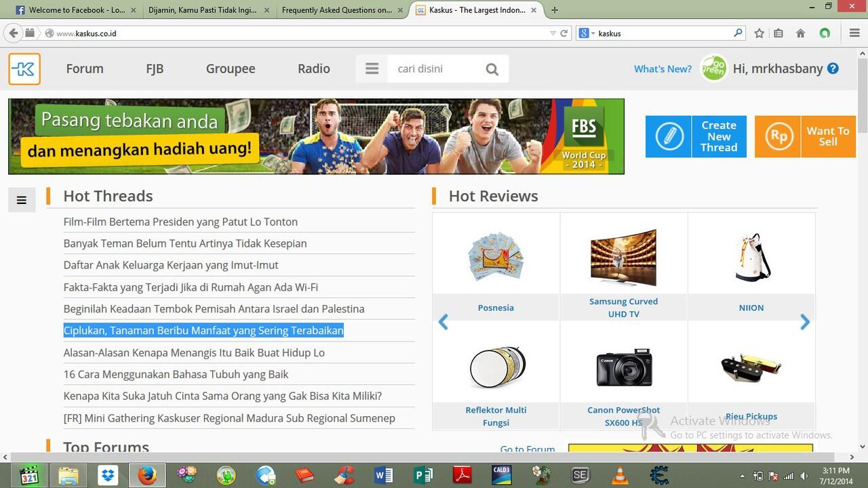
Task: Open Firefox hamburger menu
Action: (854, 33)
